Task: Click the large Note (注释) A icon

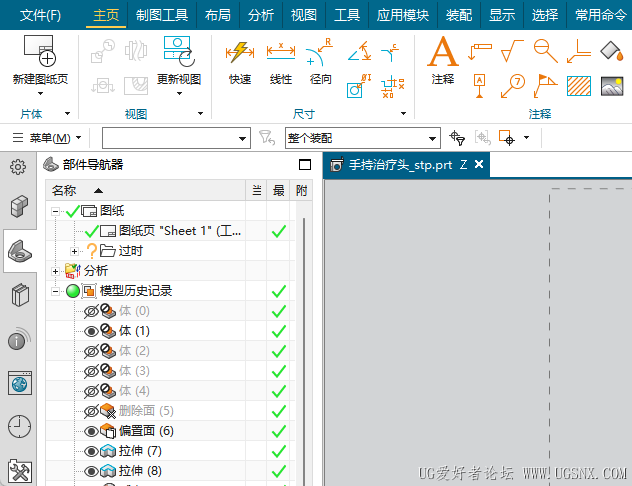Action: [x=443, y=51]
